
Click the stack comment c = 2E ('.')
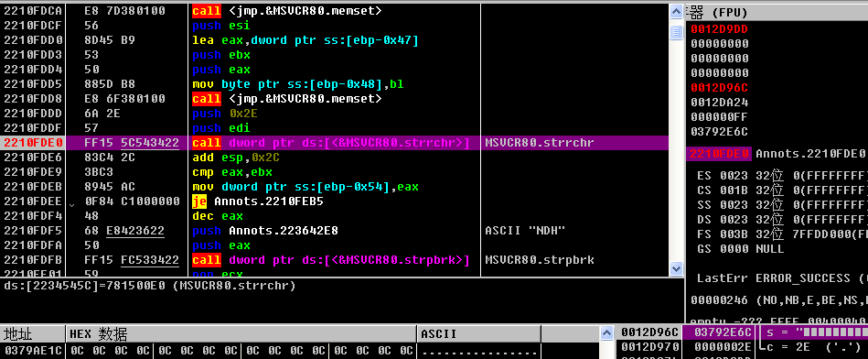point(810,347)
